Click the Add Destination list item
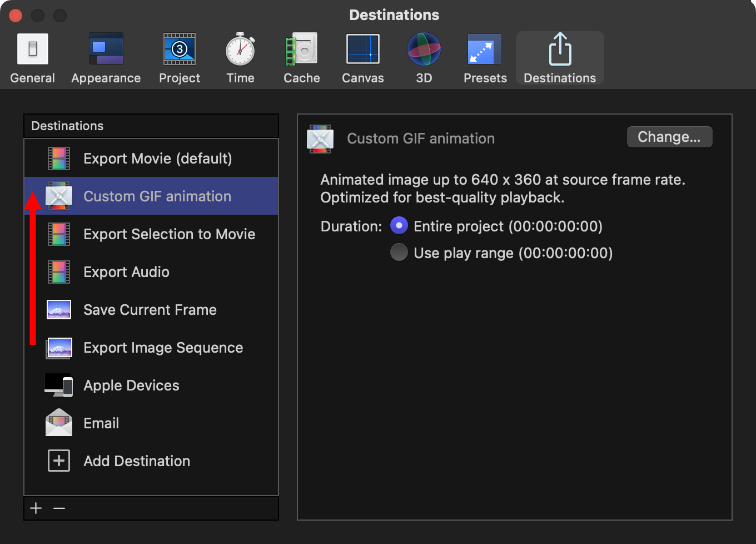756x544 pixels. (137, 461)
